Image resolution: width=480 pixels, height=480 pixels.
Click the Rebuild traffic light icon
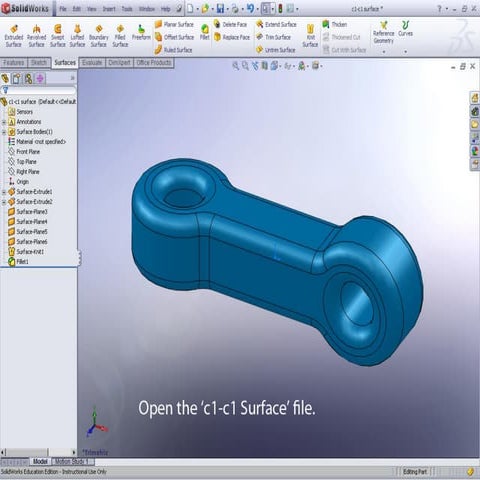[280, 9]
